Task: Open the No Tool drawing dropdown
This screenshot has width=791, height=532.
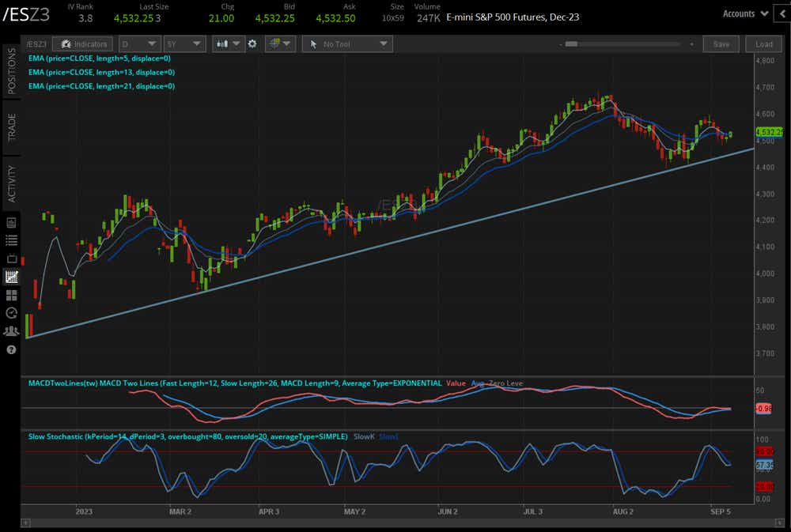Action: click(347, 44)
